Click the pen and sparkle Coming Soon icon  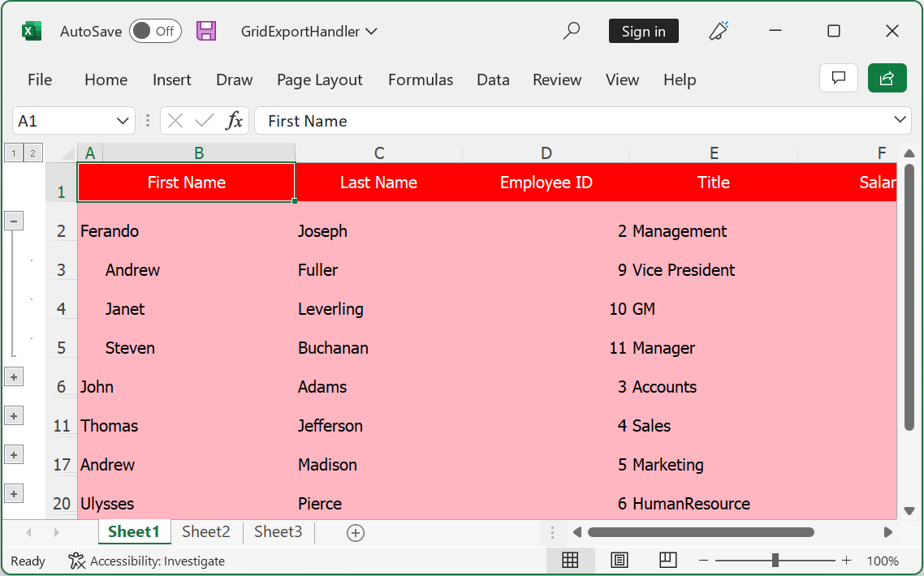719,31
